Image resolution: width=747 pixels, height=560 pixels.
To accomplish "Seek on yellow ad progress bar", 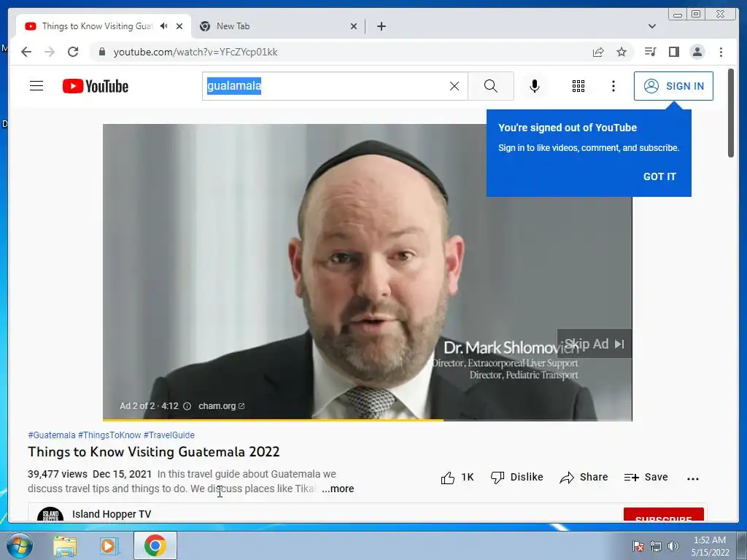I will coord(368,419).
